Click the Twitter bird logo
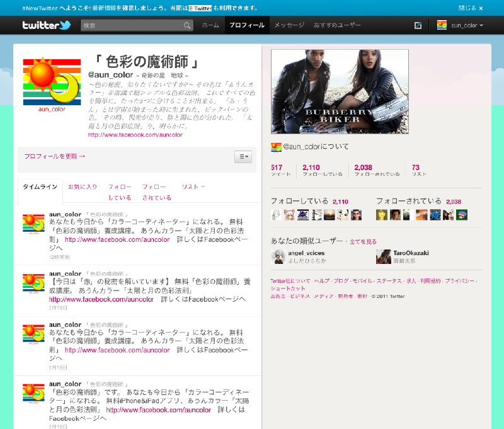Image resolution: width=504 pixels, height=429 pixels. 46,25
